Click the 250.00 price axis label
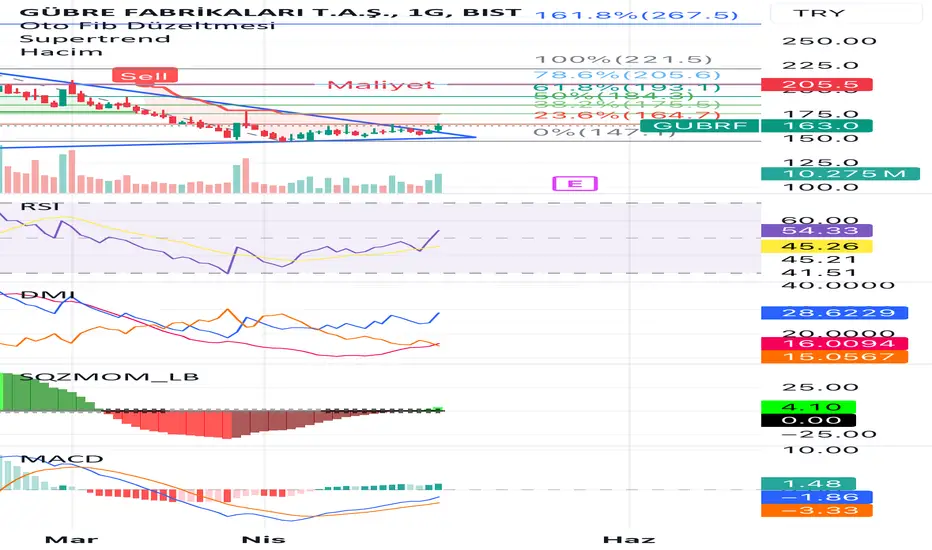The height and width of the screenshot is (550, 932). [829, 41]
